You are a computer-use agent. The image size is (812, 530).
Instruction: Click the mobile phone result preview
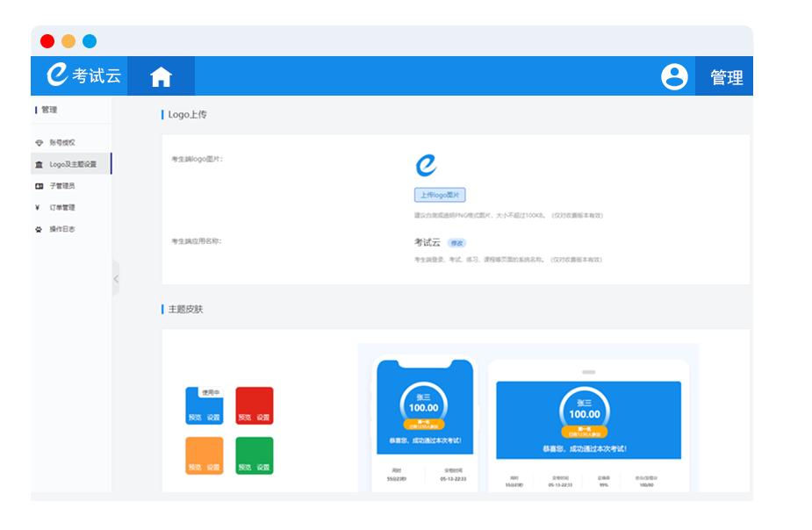click(x=425, y=421)
